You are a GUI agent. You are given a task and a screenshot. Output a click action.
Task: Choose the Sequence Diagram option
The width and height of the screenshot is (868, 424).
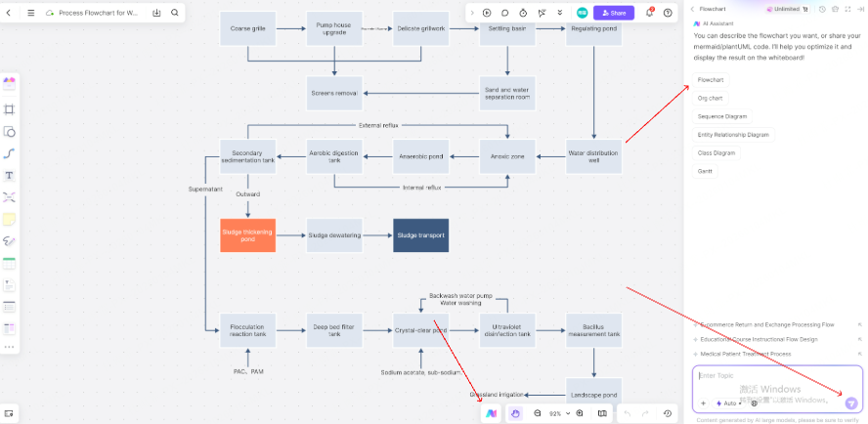pyautogui.click(x=721, y=116)
